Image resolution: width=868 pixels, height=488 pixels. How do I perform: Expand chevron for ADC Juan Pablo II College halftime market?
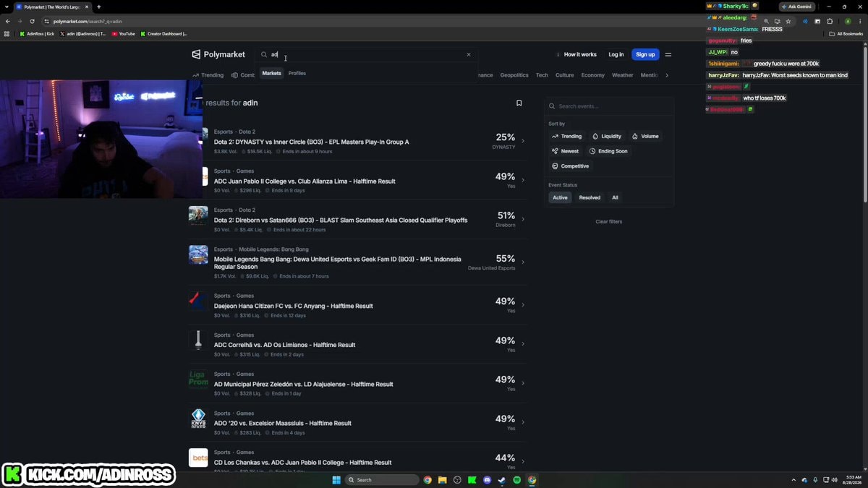[523, 181]
